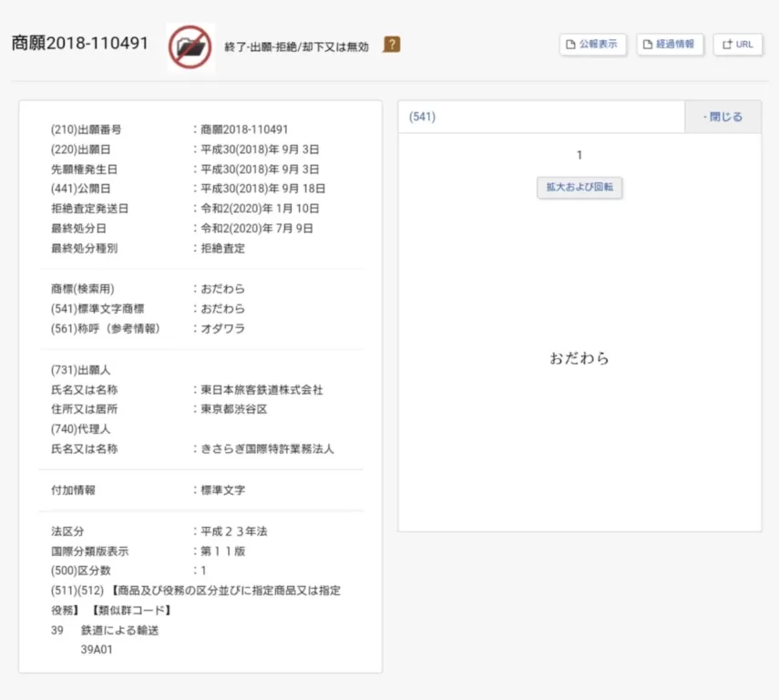The width and height of the screenshot is (779, 700).
Task: Select 付加情報 value 標準文字
Action: click(x=222, y=490)
